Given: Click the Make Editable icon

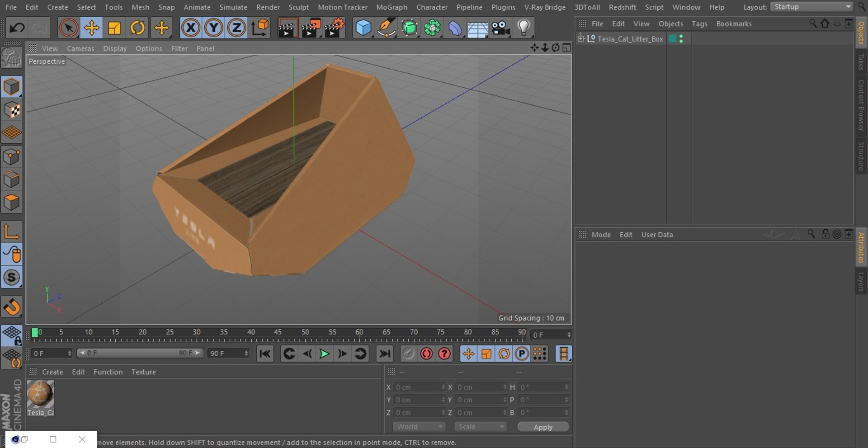Looking at the screenshot, I should [x=11, y=58].
